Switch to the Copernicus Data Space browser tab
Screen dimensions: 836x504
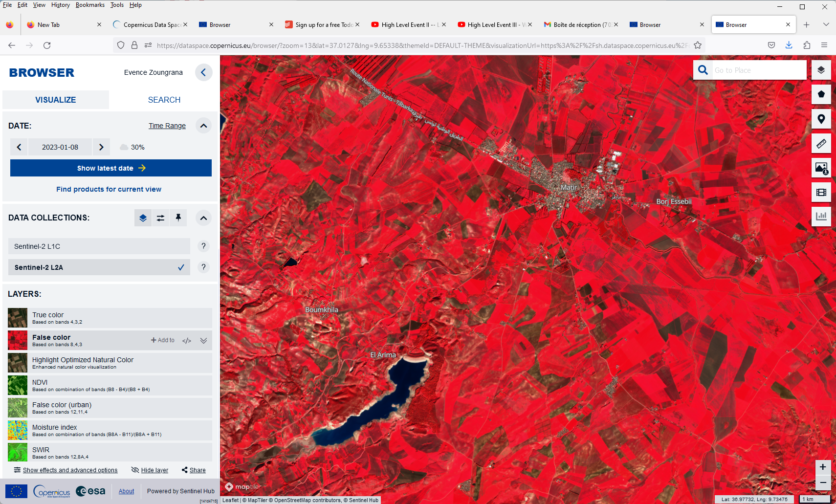click(x=151, y=24)
